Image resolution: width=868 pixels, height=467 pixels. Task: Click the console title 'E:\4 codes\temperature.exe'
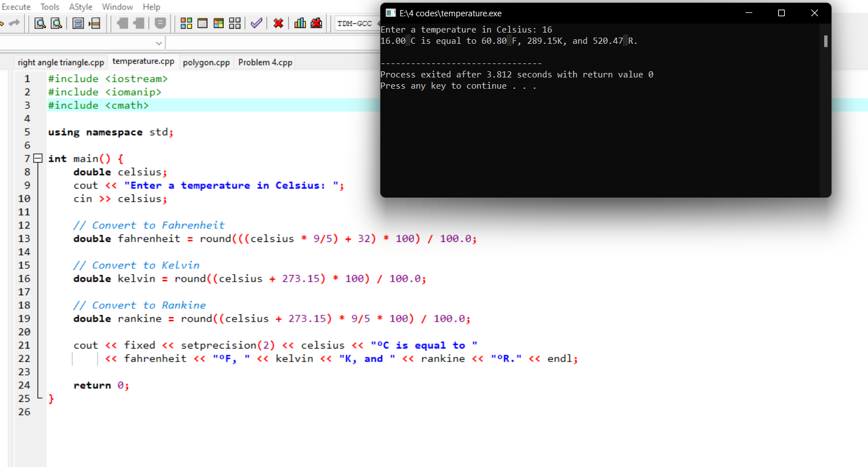451,13
